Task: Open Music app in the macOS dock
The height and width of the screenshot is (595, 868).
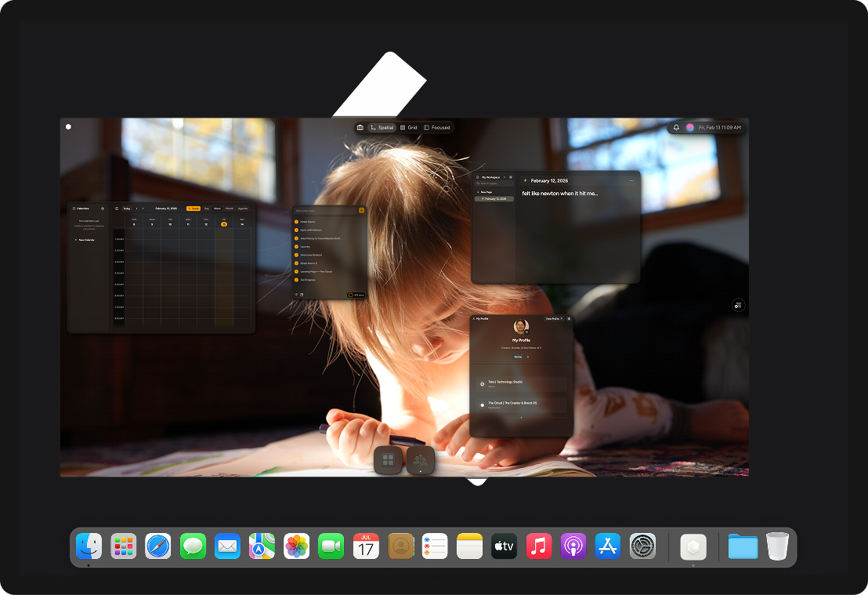Action: pos(538,546)
